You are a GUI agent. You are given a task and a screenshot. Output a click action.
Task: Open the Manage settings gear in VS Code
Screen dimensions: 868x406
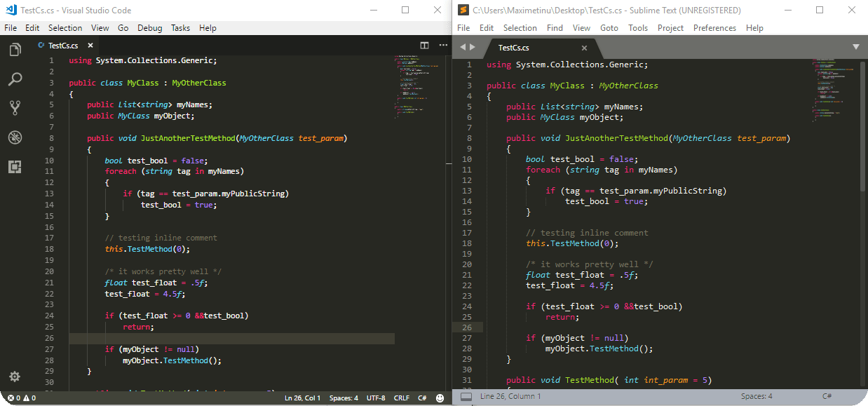coord(15,377)
